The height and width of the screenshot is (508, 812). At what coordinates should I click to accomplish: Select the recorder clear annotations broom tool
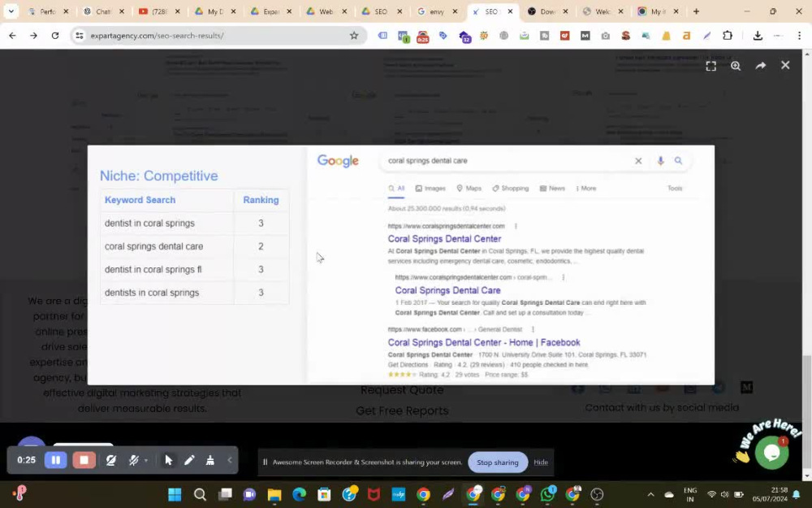(x=209, y=460)
